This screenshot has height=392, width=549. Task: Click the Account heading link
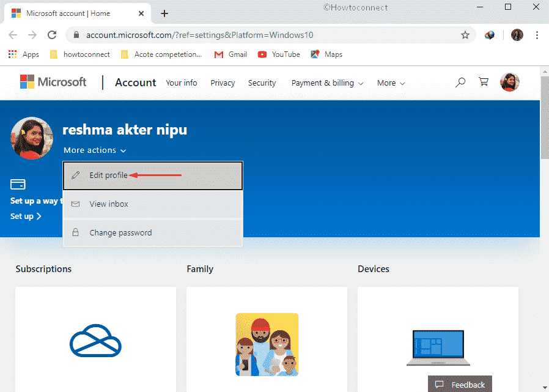click(136, 83)
